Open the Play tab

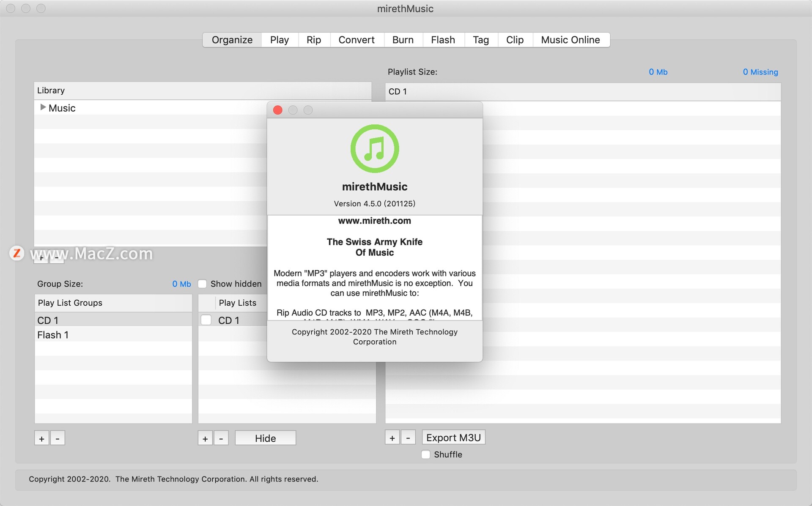279,40
